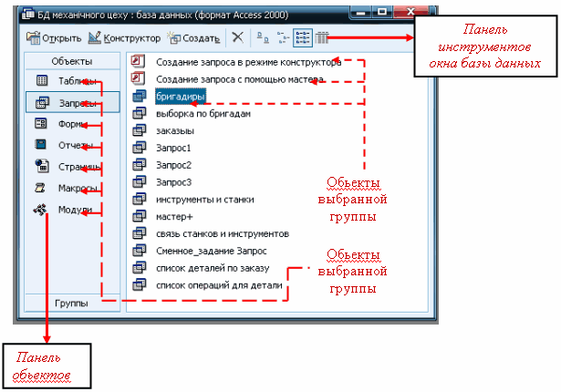Switch to large icons view
This screenshot has height=392, width=561.
pyautogui.click(x=262, y=38)
